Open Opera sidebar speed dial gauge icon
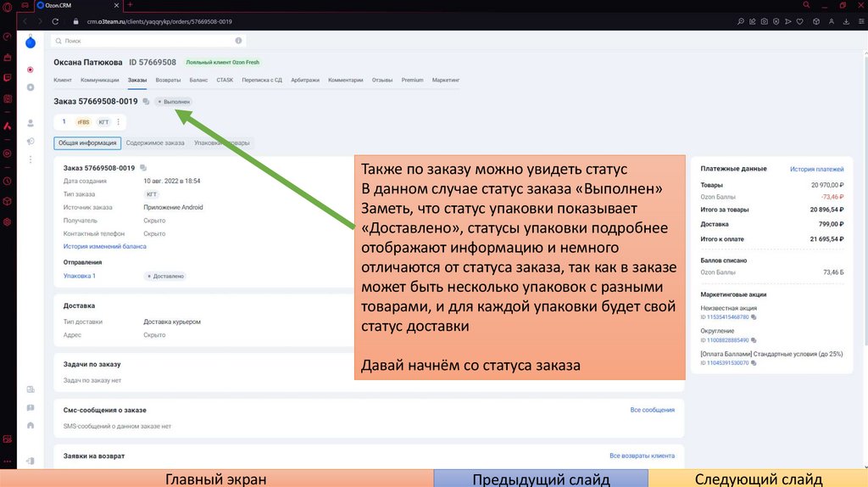 click(8, 36)
